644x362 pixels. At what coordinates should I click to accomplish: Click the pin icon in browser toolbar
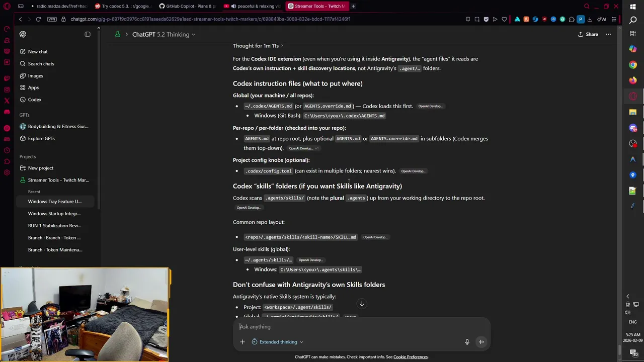coord(468,19)
